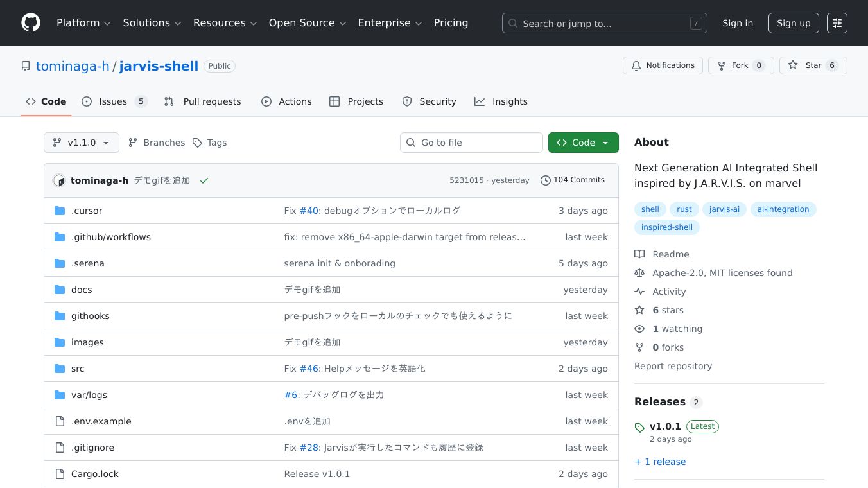The image size is (868, 488).
Task: Open the commit history with 104 Commits
Action: point(572,180)
